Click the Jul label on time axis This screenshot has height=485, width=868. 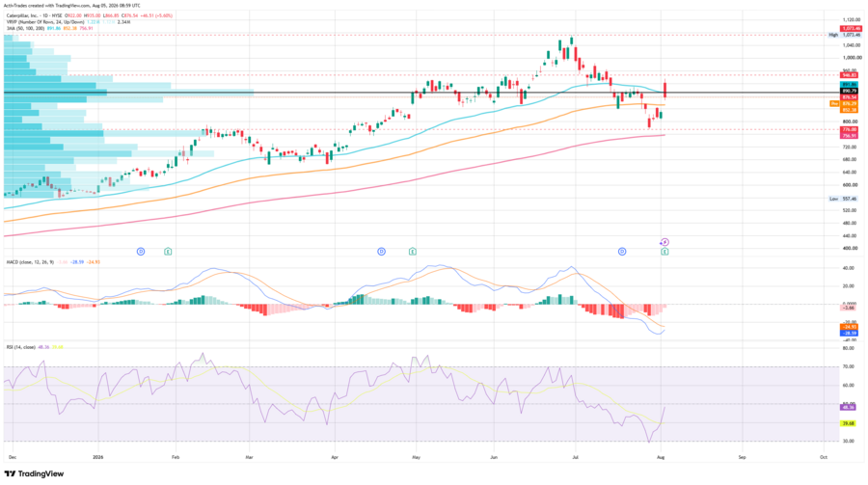click(x=575, y=457)
